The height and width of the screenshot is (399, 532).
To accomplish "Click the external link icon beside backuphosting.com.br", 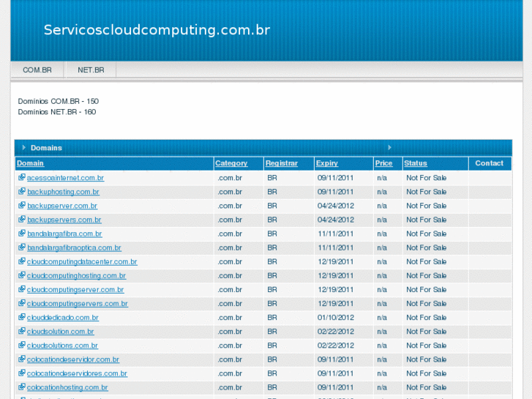I will (x=22, y=191).
